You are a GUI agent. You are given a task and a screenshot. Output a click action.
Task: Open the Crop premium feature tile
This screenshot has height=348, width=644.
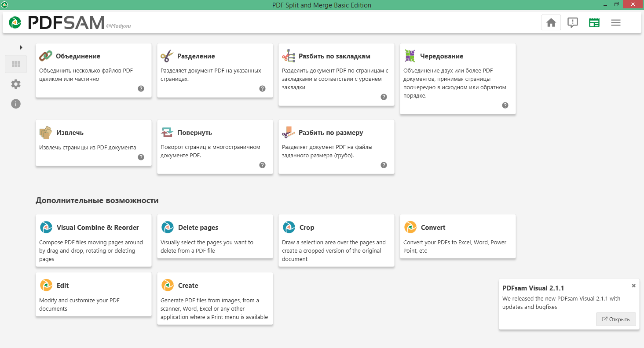337,240
